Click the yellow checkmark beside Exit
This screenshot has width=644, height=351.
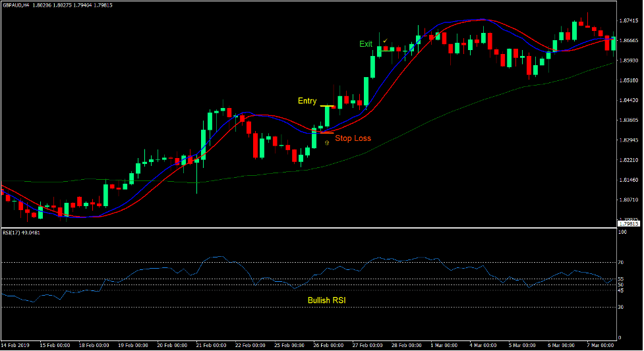(x=385, y=41)
